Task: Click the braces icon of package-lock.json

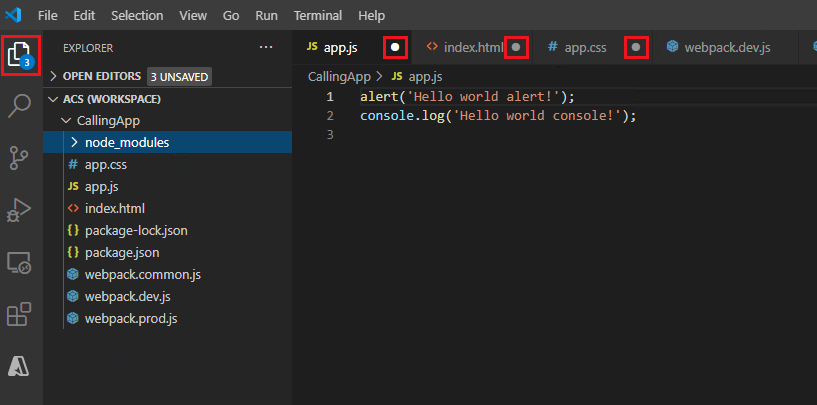Action: (x=73, y=230)
